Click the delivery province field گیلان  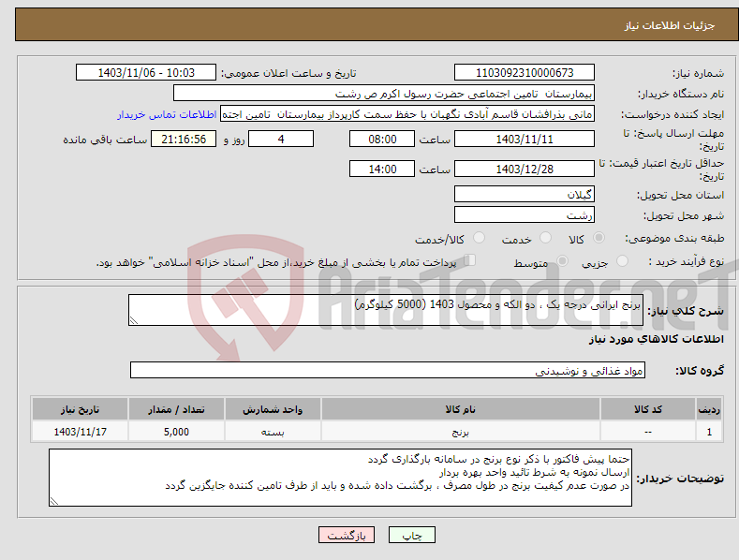pyautogui.click(x=525, y=194)
